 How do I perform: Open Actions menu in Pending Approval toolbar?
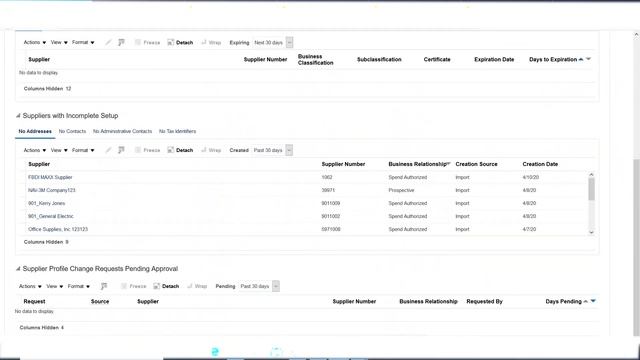[30, 287]
